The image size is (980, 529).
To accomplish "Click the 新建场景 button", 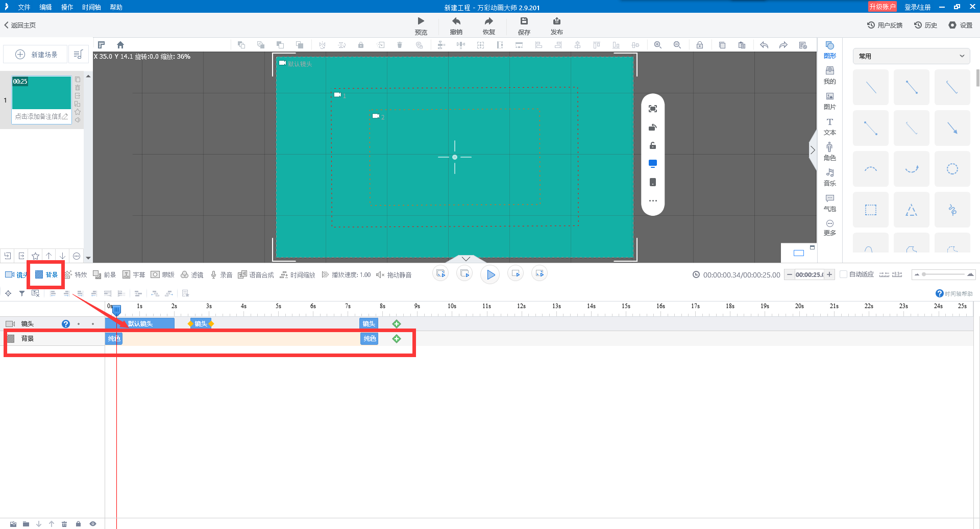I will [x=36, y=54].
